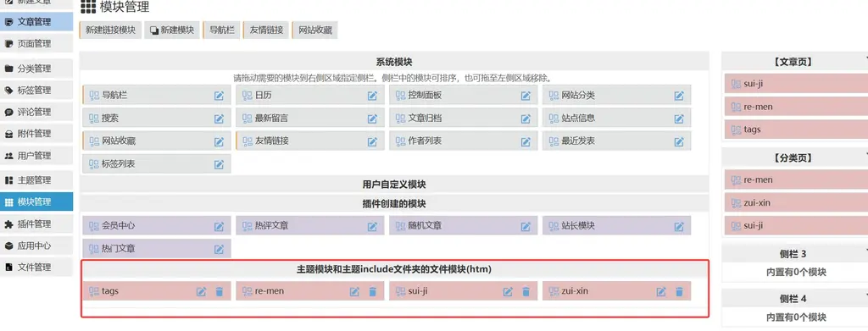Go to 分类管理 section
Screen dimensions: 868x331
[x=36, y=69]
